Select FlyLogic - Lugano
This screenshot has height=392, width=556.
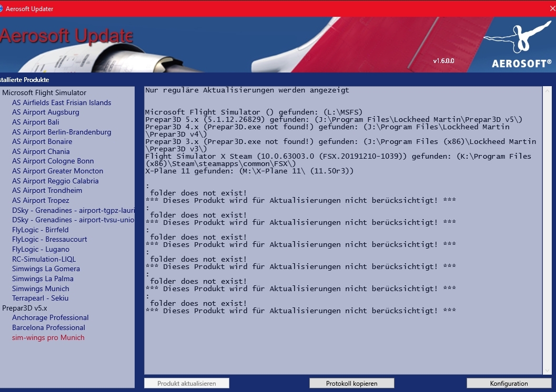click(41, 249)
